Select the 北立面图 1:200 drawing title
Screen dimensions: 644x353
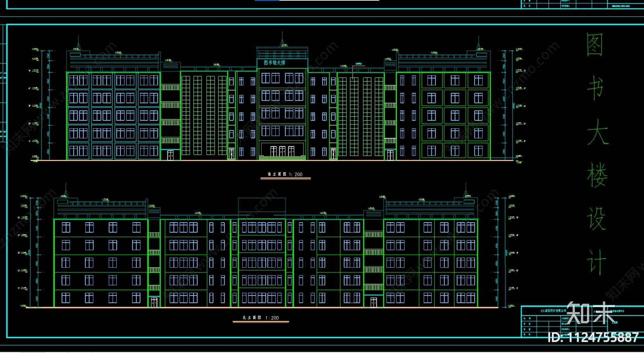pyautogui.click(x=260, y=318)
